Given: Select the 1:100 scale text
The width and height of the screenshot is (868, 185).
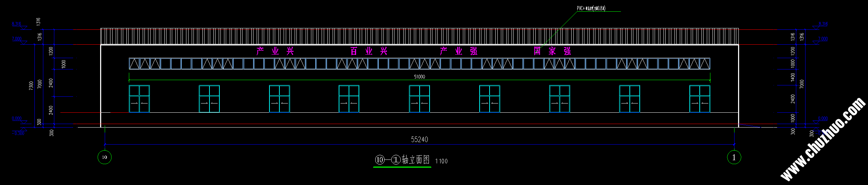Looking at the screenshot, I should click(x=441, y=161).
